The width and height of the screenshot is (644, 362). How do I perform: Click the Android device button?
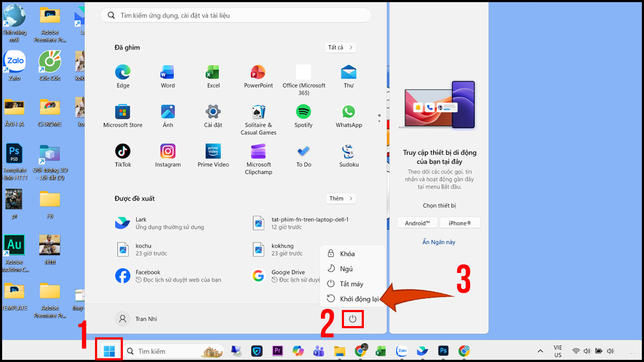(x=418, y=223)
